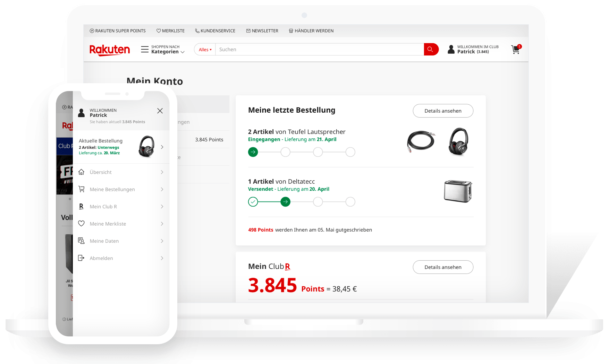Expand the Meine Merkliste row chevron
The width and height of the screenshot is (609, 364).
[162, 224]
